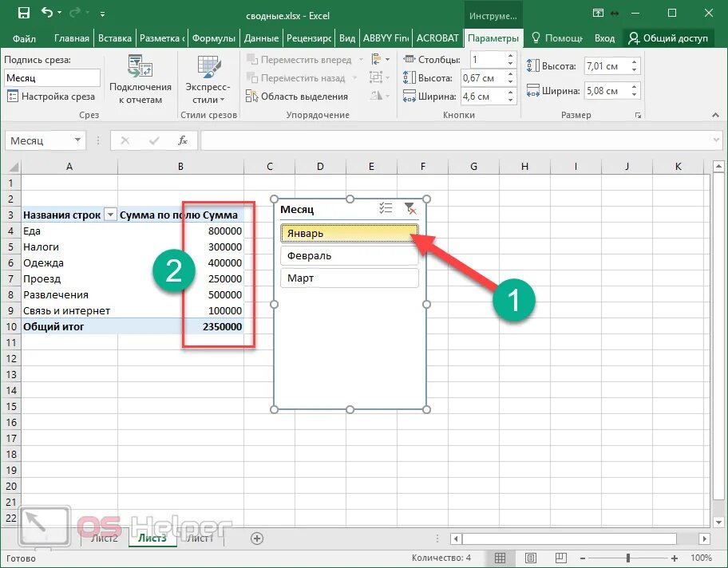Increase the Столбцы column count spinner

point(511,56)
